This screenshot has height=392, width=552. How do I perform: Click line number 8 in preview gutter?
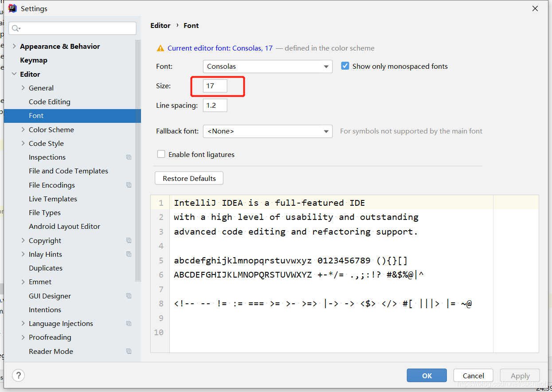[161, 304]
